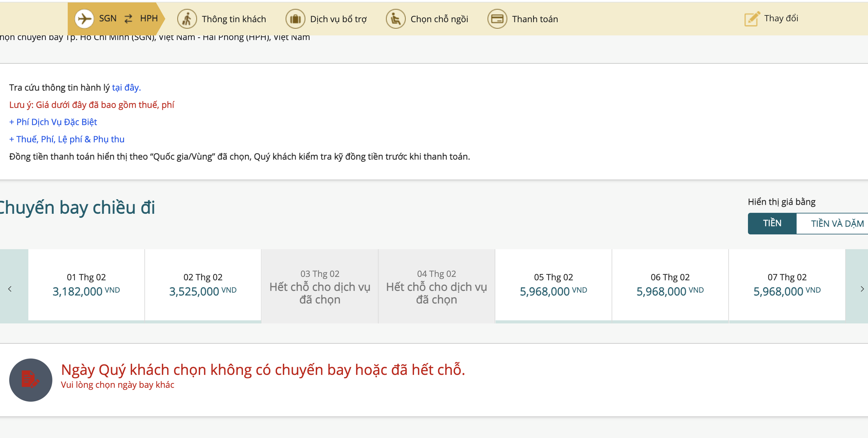
Task: Click the walking passenger icon
Action: tap(187, 19)
